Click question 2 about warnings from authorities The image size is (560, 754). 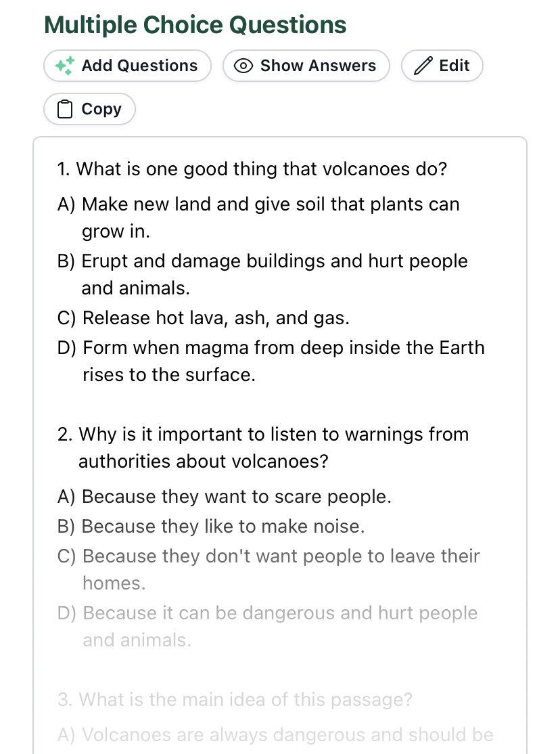coord(263,447)
